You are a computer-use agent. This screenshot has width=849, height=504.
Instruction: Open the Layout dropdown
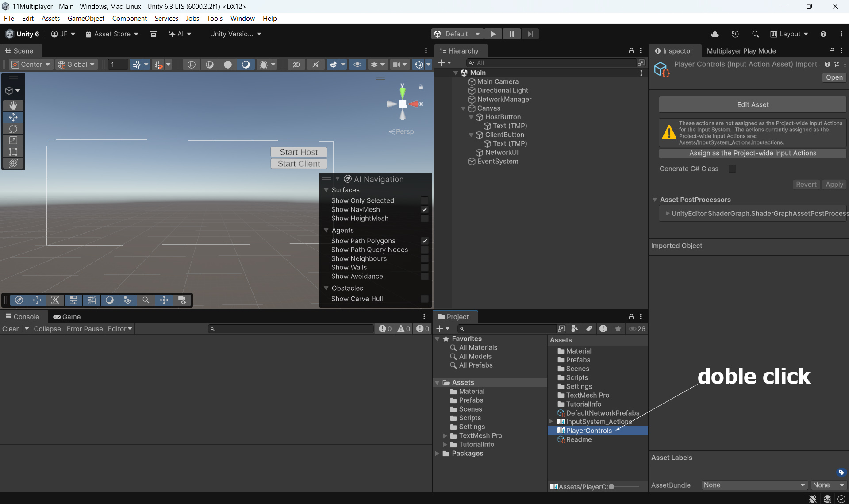[x=789, y=34]
